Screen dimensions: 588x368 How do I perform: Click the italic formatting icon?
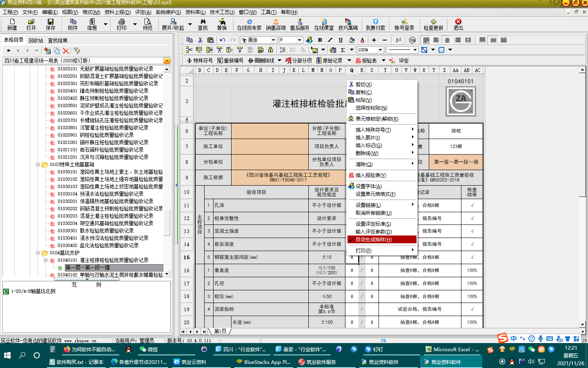[x=330, y=40]
